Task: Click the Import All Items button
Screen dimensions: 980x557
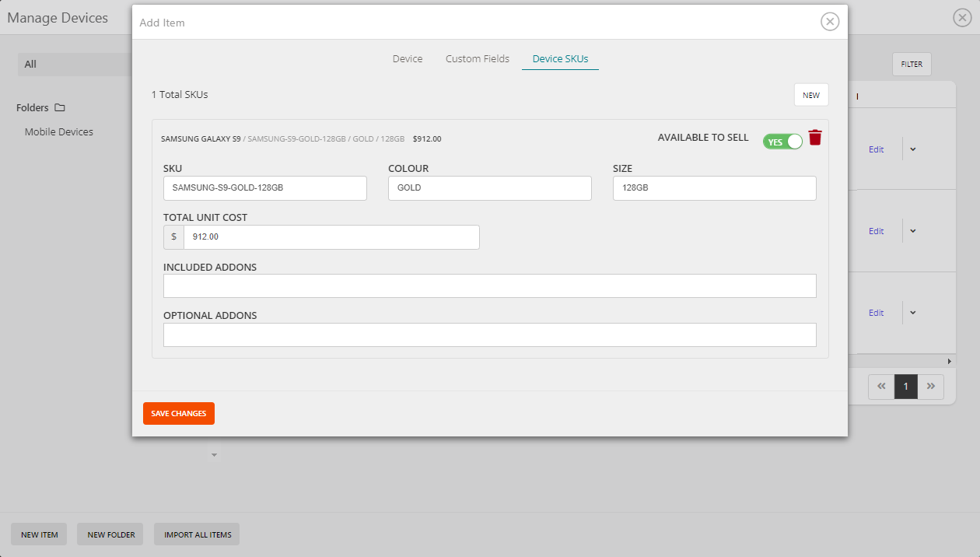Action: [198, 534]
